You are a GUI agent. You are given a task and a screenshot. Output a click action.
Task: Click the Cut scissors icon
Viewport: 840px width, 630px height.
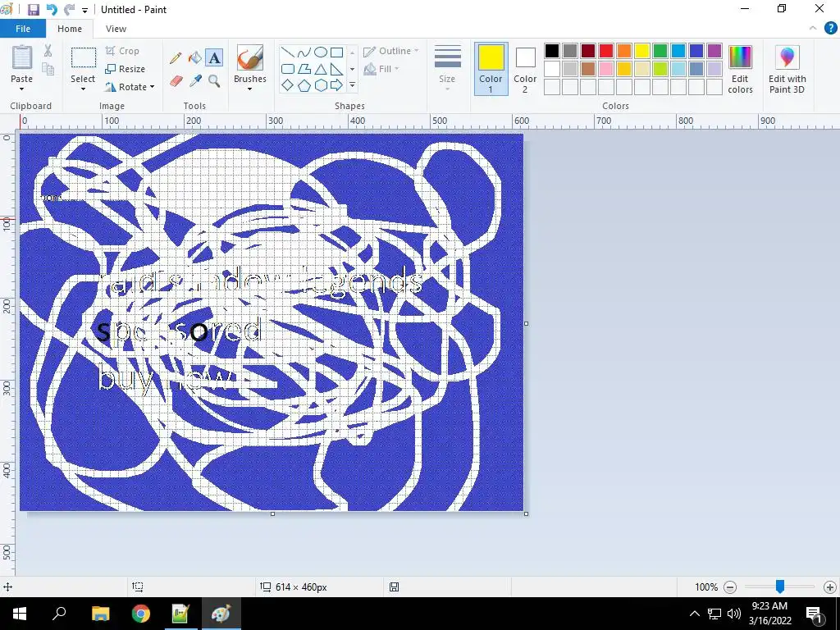pyautogui.click(x=48, y=51)
